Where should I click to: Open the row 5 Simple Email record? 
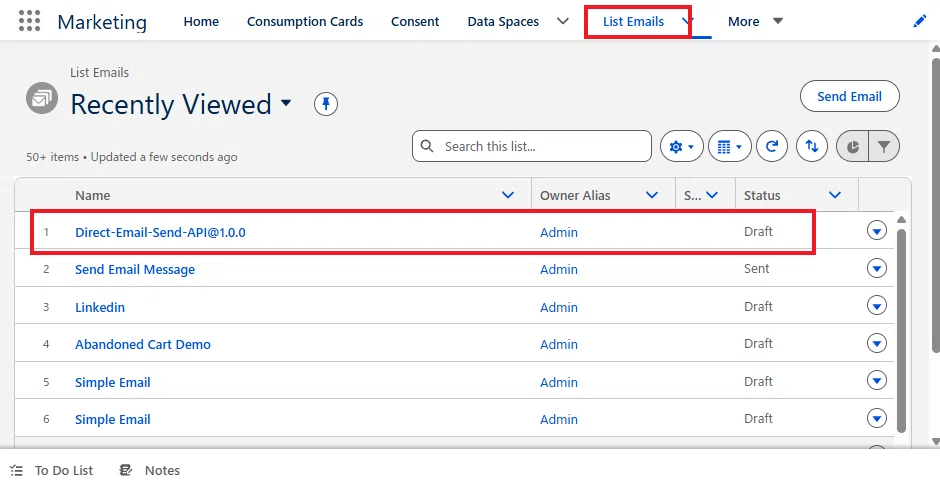coord(113,382)
